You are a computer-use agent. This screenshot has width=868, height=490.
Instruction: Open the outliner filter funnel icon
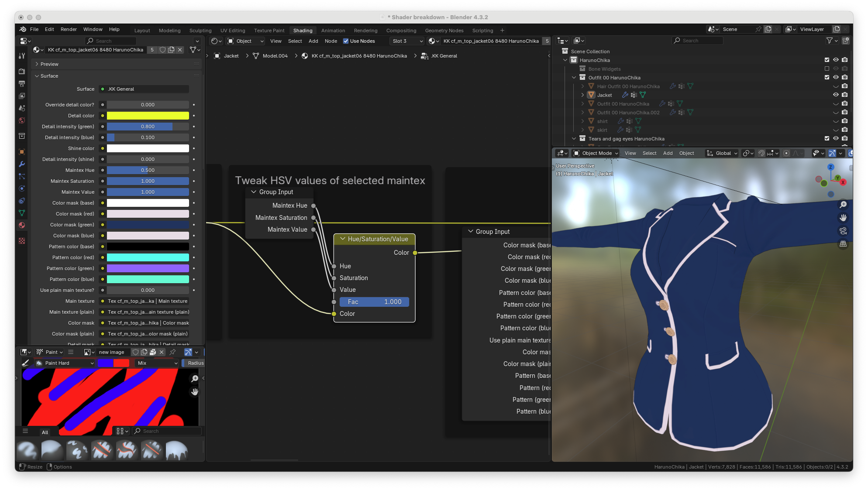pos(830,41)
